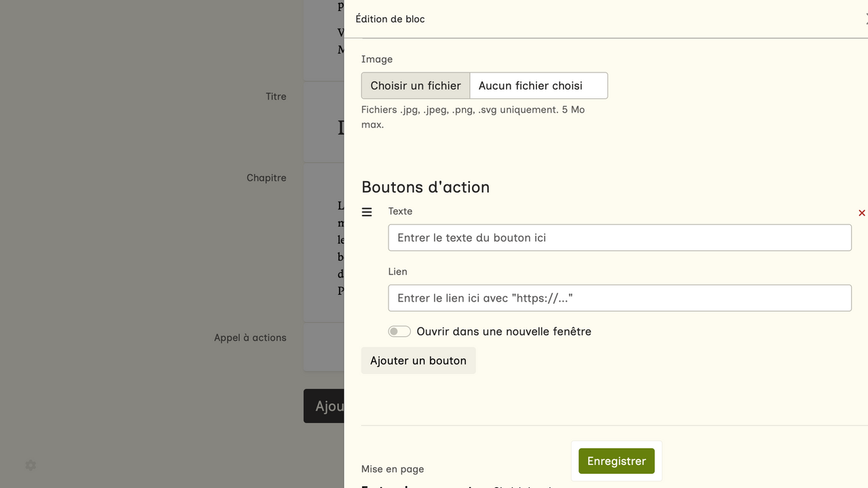868x488 pixels.
Task: Delete the action button with the red X
Action: (861, 213)
